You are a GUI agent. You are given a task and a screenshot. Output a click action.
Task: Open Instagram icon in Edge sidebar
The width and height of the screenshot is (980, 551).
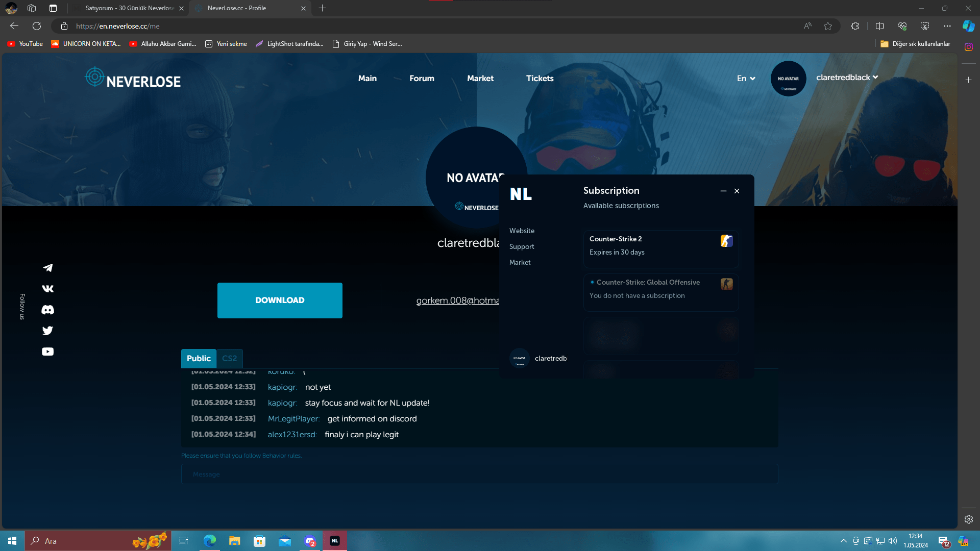[x=968, y=47]
